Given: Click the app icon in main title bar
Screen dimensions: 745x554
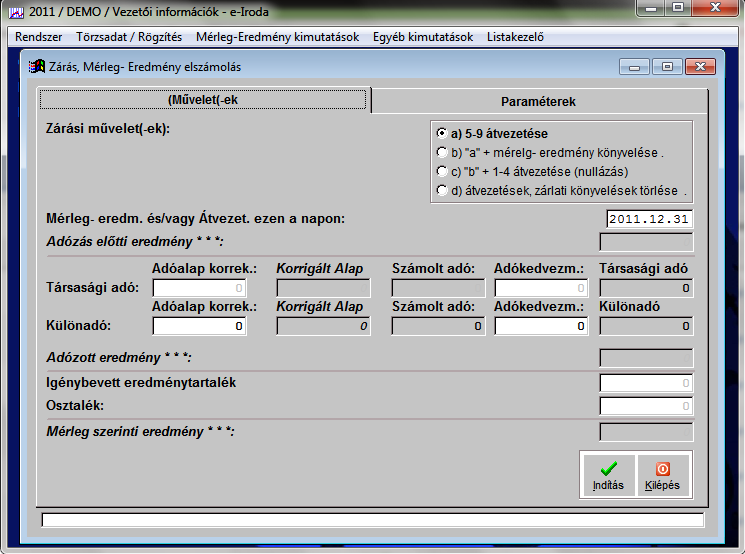Looking at the screenshot, I should tap(16, 10).
